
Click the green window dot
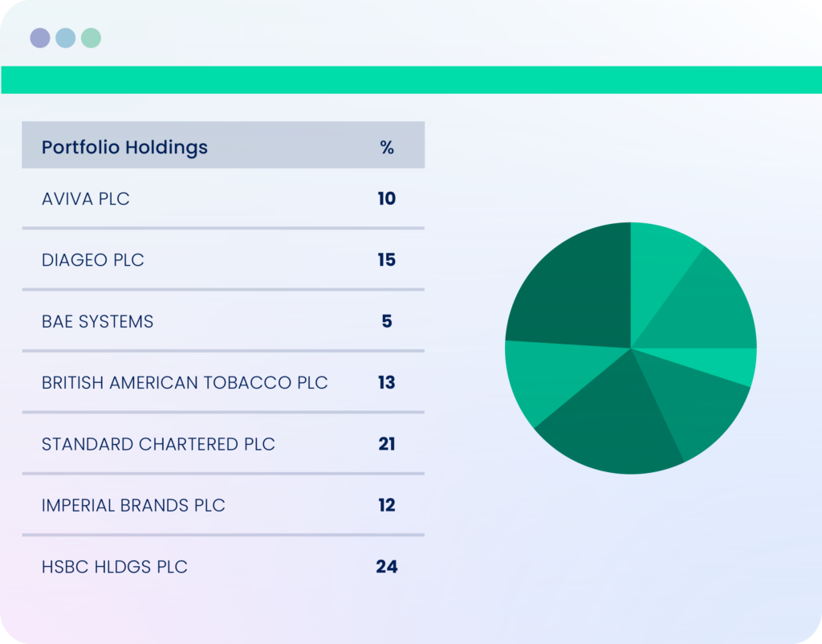pyautogui.click(x=92, y=38)
